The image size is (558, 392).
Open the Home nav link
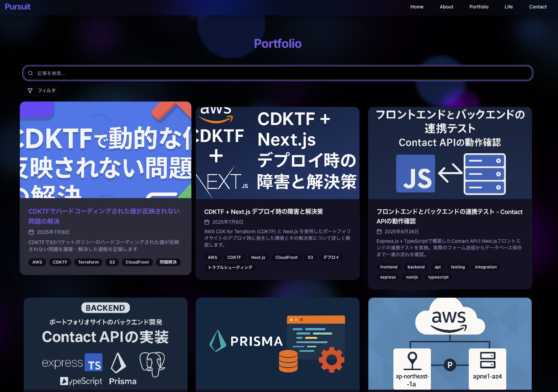417,7
